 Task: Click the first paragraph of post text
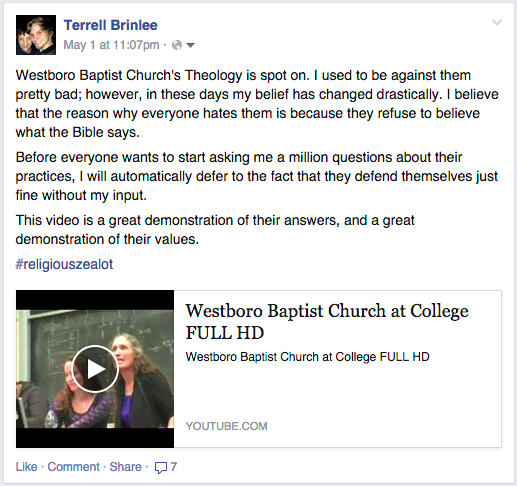[x=257, y=104]
